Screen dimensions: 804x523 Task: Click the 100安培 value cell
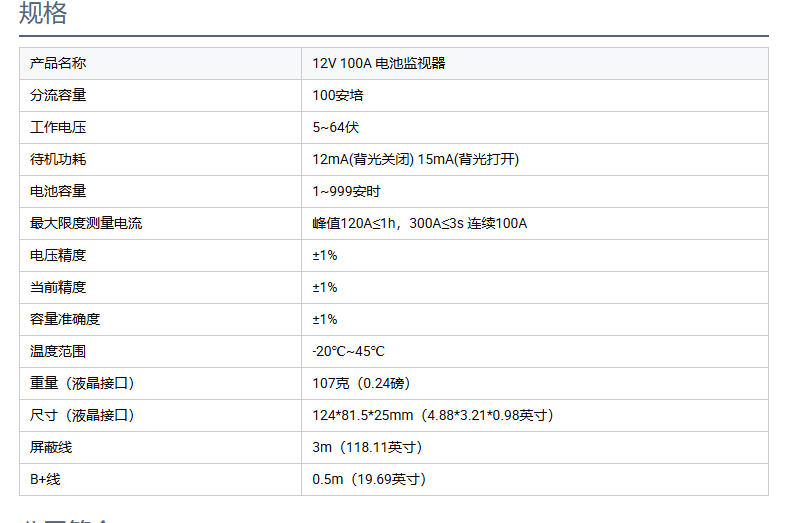tap(337, 95)
